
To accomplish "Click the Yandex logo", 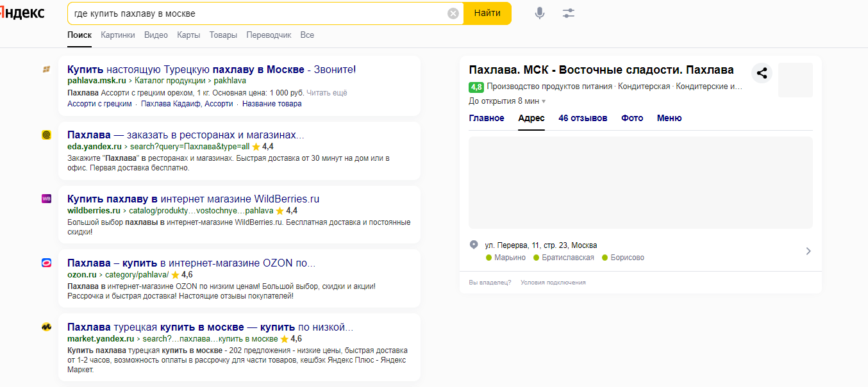I will [22, 13].
